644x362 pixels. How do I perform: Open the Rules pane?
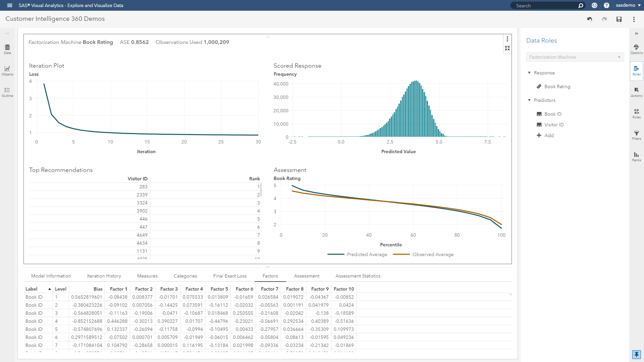pyautogui.click(x=636, y=113)
